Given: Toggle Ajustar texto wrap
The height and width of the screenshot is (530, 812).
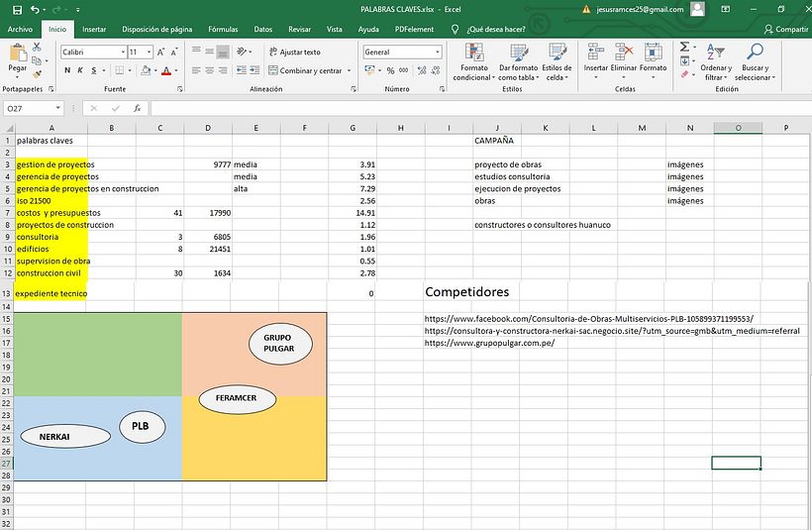Looking at the screenshot, I should click(295, 52).
